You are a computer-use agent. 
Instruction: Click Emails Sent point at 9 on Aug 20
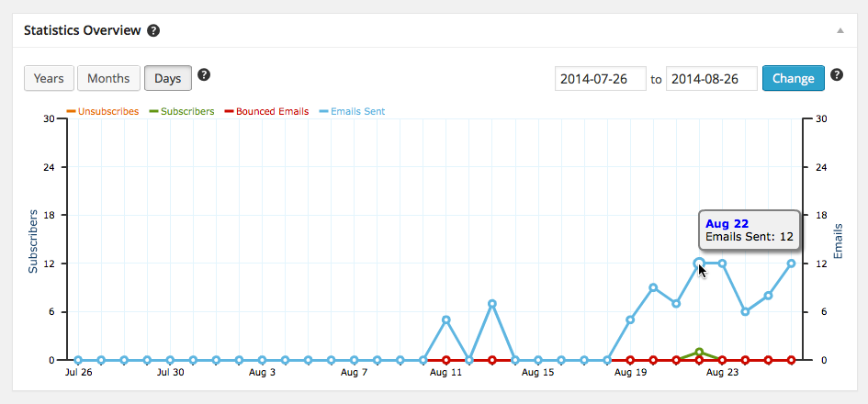pyautogui.click(x=653, y=287)
